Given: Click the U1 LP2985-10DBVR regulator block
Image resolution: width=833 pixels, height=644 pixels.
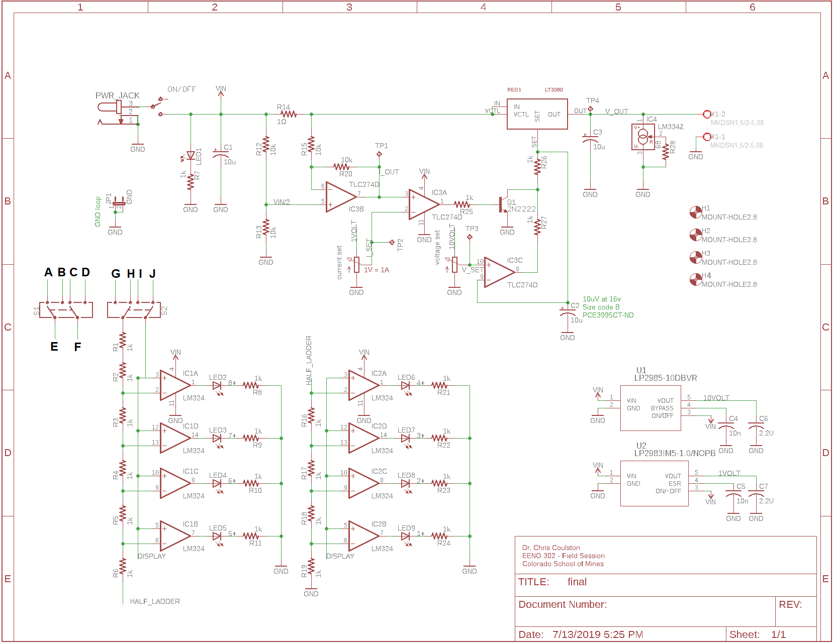Looking at the screenshot, I should [x=651, y=408].
